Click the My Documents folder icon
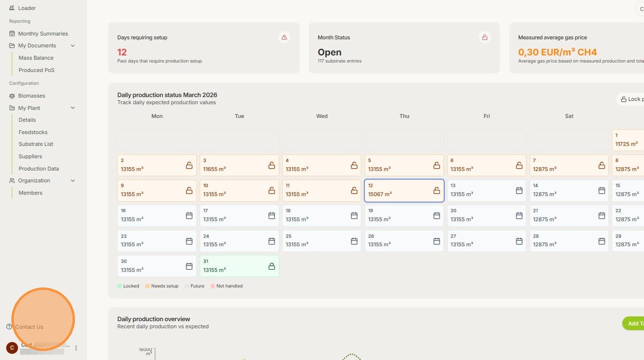This screenshot has height=360, width=644. pos(12,45)
